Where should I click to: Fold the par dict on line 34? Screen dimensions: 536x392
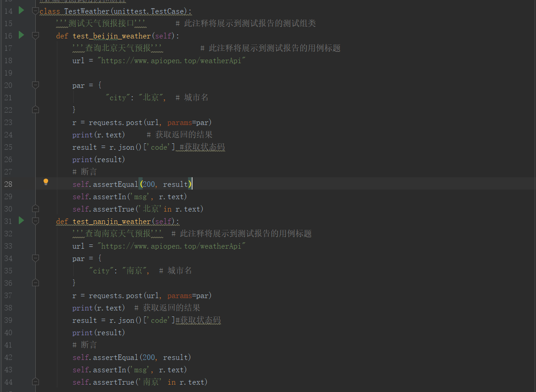click(x=35, y=258)
